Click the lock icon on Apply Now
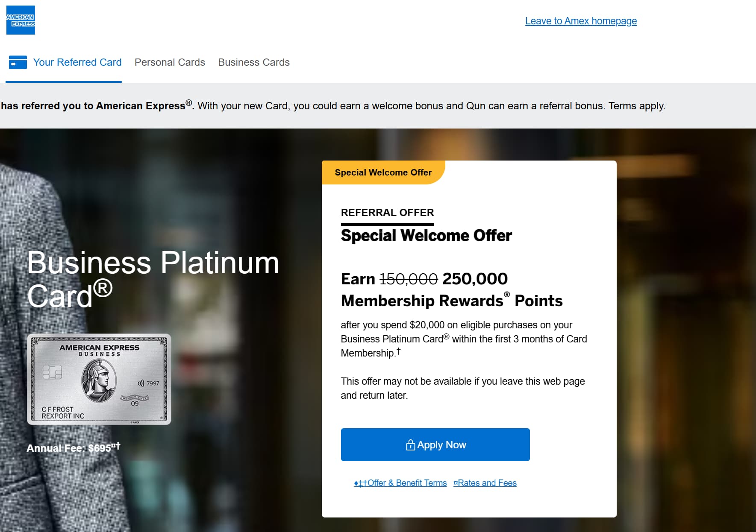 [x=410, y=445]
